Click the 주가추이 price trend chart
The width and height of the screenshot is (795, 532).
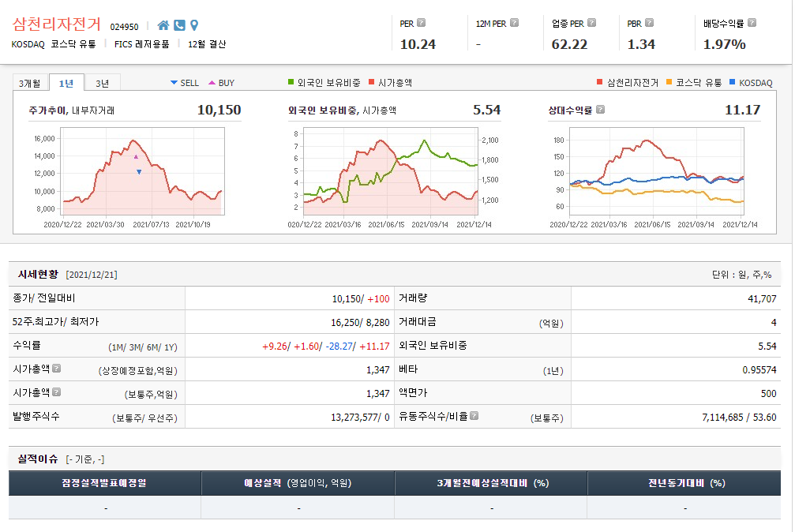pyautogui.click(x=142, y=171)
